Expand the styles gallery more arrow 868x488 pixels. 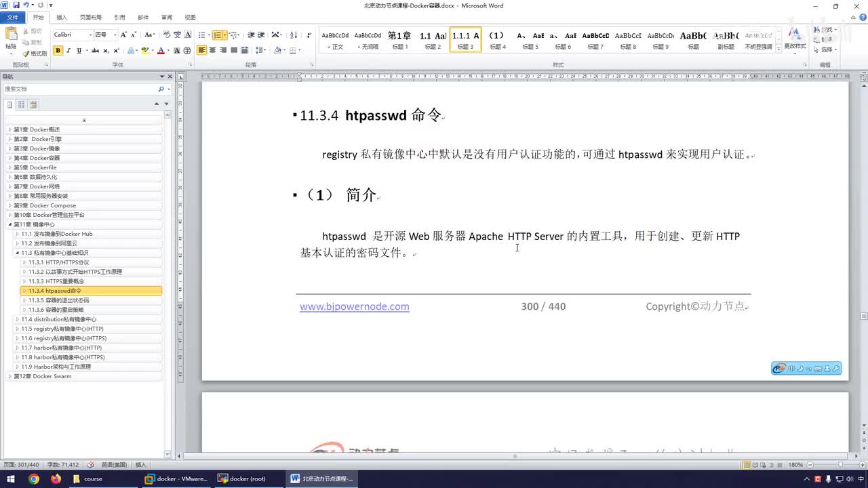coord(777,47)
